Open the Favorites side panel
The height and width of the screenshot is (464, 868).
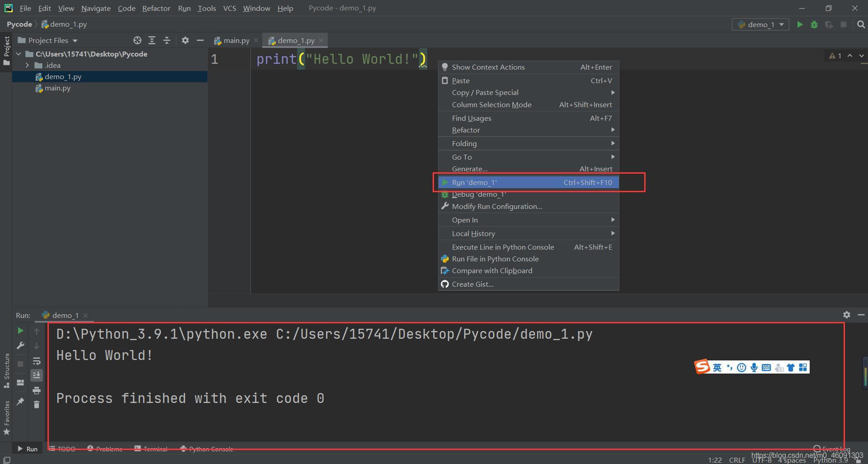[x=6, y=418]
